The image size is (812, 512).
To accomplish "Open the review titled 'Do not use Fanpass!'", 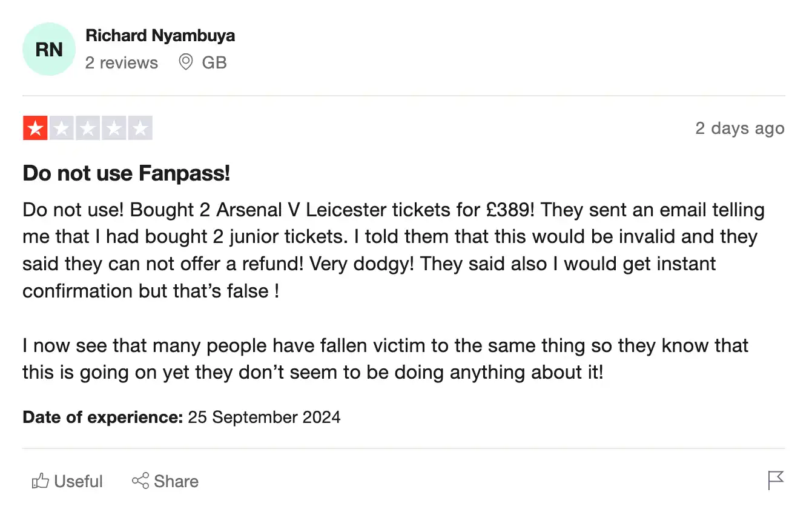I will pyautogui.click(x=126, y=173).
